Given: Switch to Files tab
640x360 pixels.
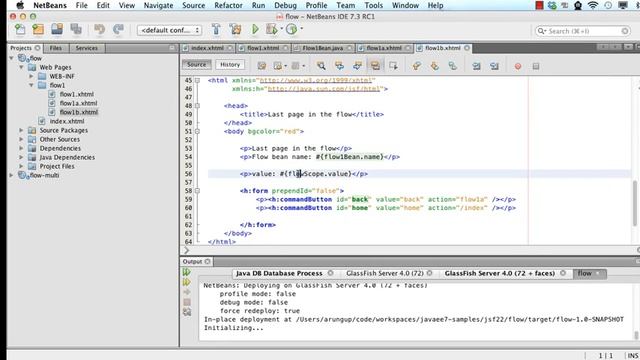Looking at the screenshot, I should 56,48.
